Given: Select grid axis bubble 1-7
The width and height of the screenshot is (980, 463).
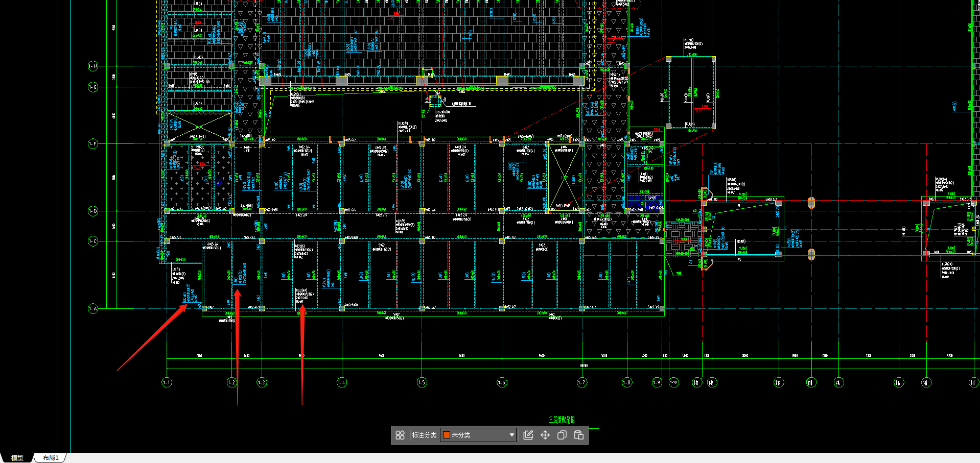Looking at the screenshot, I should point(581,382).
